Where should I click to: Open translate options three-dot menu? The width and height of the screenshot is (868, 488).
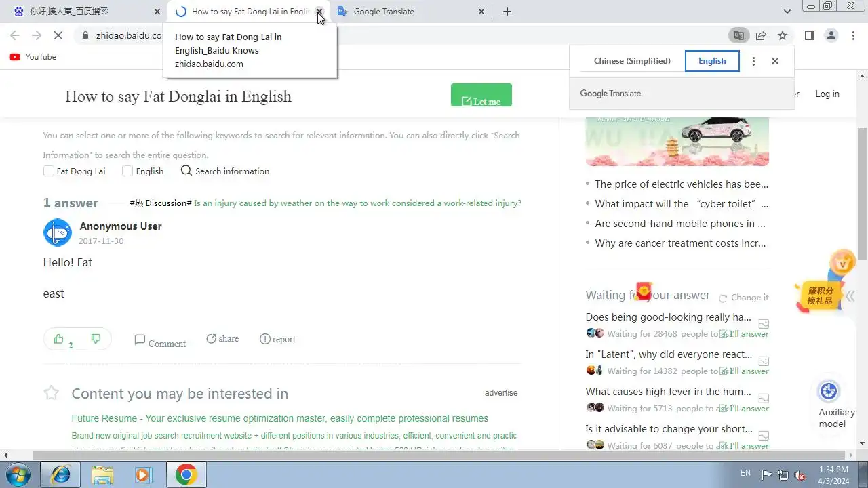[x=753, y=61]
